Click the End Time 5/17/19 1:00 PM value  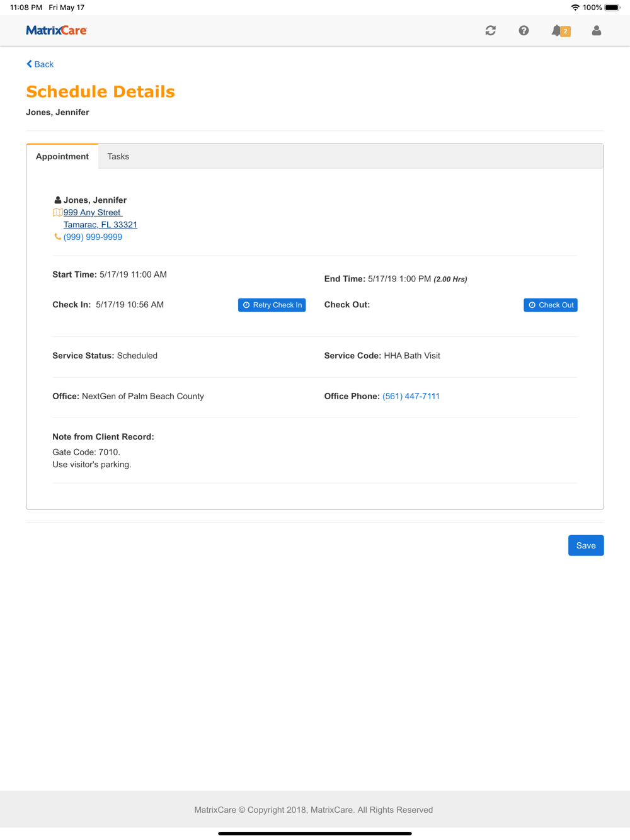[399, 278]
